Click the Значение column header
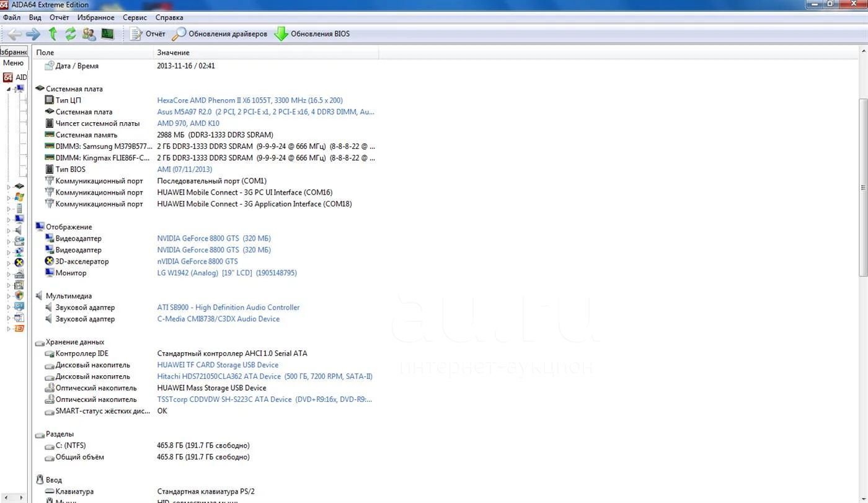 pyautogui.click(x=266, y=53)
